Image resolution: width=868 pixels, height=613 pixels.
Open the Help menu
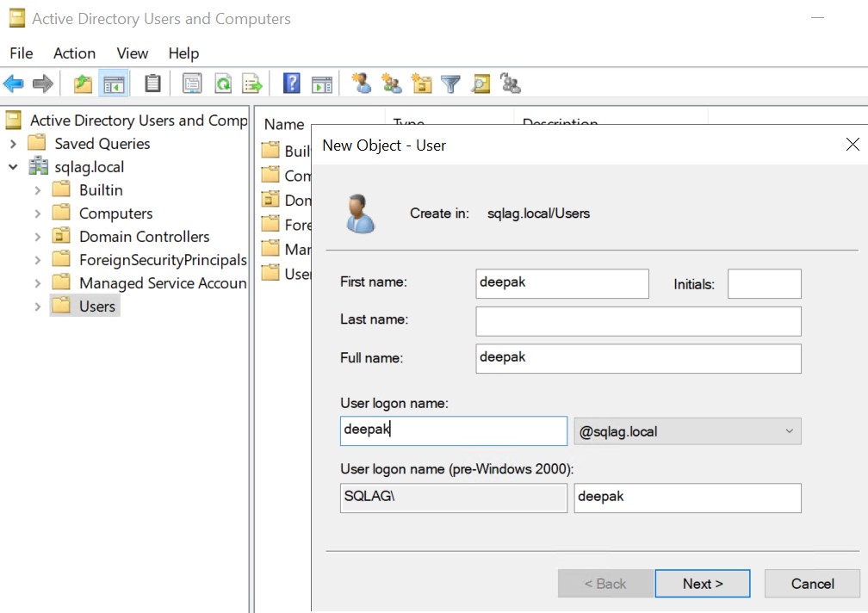(183, 53)
